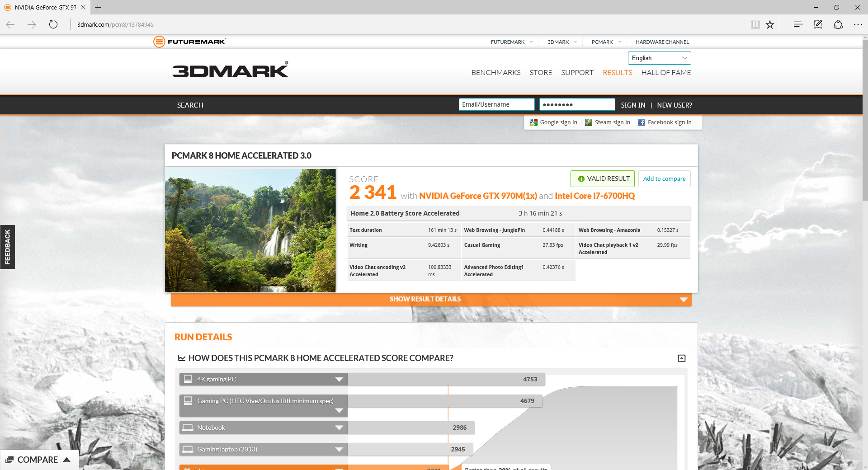Expand the Gaming PC HTC Vive row arrow
Image resolution: width=868 pixels, height=470 pixels.
pyautogui.click(x=339, y=411)
